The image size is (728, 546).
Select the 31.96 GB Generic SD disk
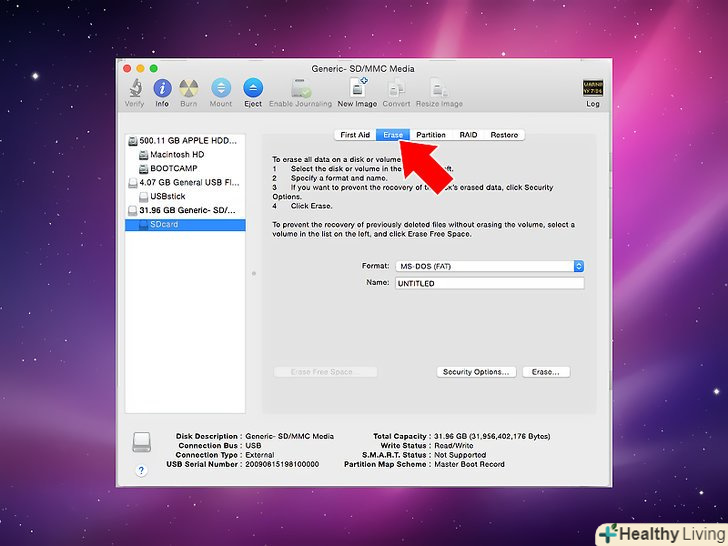(185, 210)
